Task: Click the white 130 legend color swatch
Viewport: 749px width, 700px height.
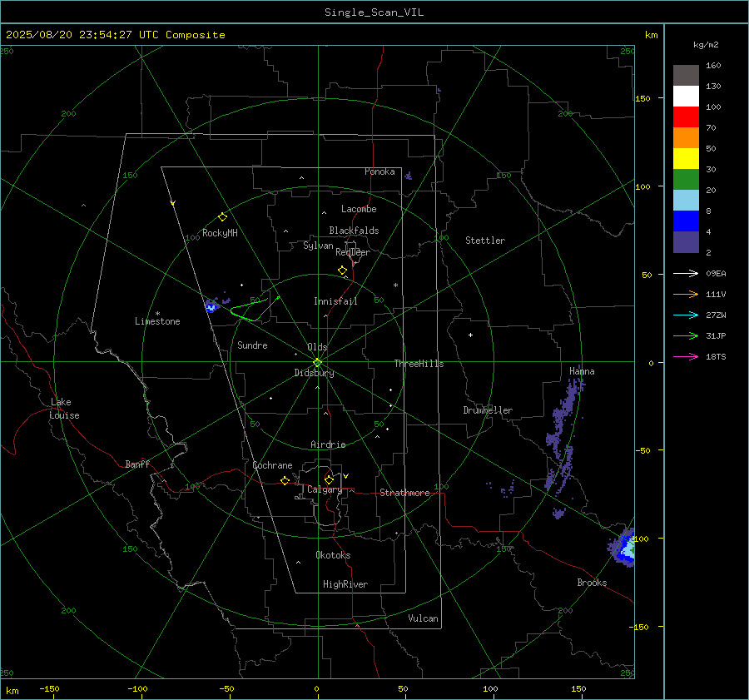Action: [x=686, y=97]
